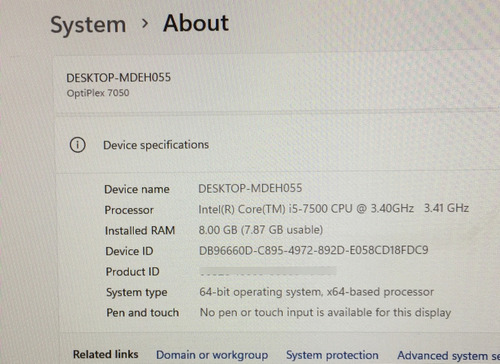This screenshot has height=364, width=500.
Task: Click the System type label
Action: tap(137, 292)
